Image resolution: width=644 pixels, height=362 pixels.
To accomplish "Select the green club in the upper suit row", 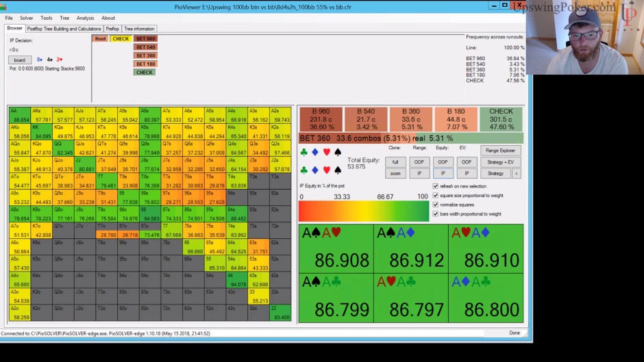I will click(304, 153).
